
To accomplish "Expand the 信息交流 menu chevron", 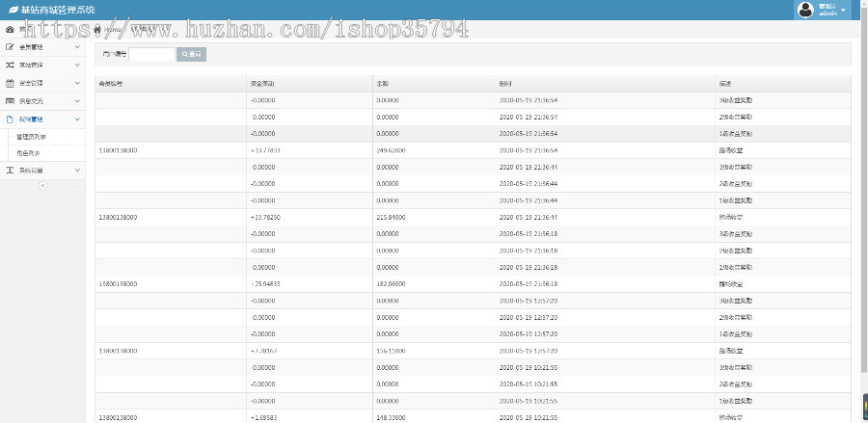I will [x=77, y=101].
